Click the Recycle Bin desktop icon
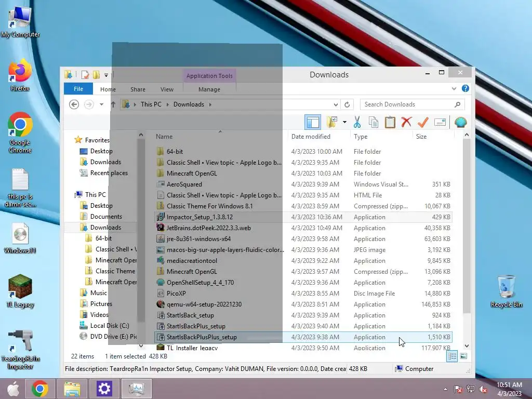The width and height of the screenshot is (532, 399). pos(506,291)
